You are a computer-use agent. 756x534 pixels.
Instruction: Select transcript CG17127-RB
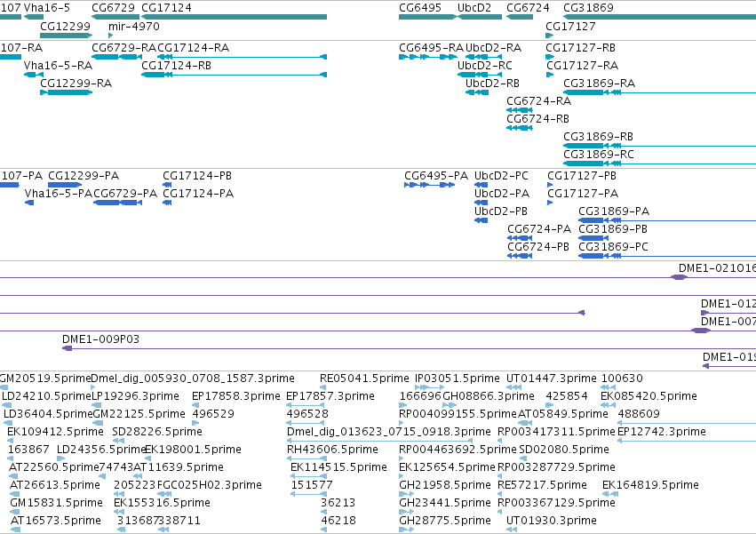(x=550, y=57)
